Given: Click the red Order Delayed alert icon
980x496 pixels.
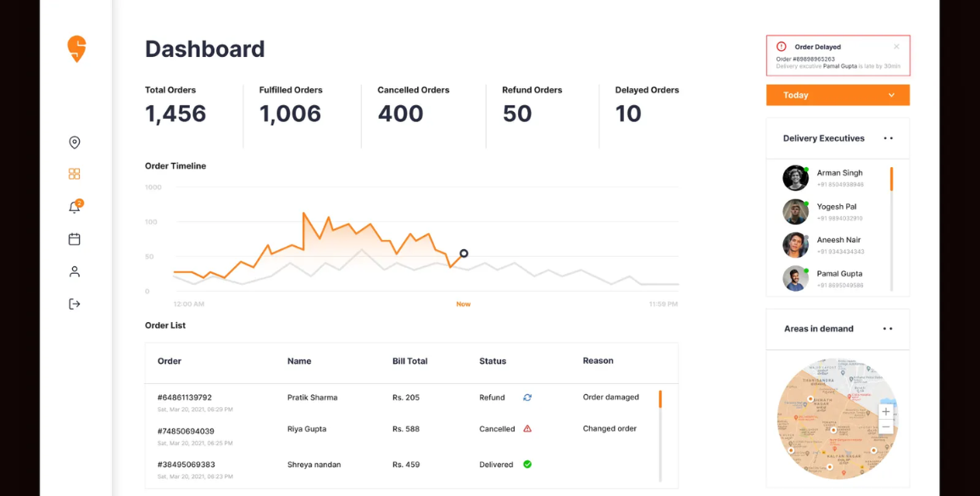Looking at the screenshot, I should pos(782,47).
